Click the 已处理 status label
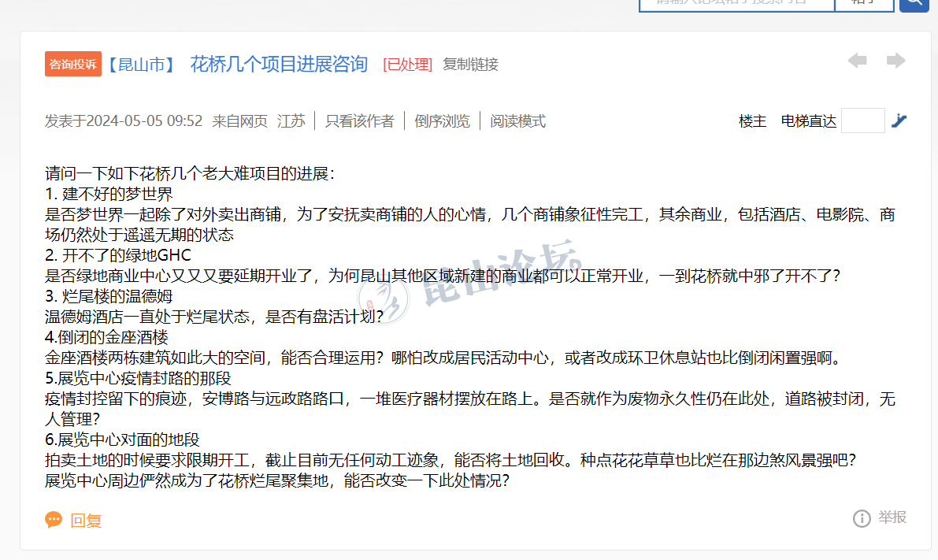Viewport: 938px width, 560px height. (x=407, y=65)
